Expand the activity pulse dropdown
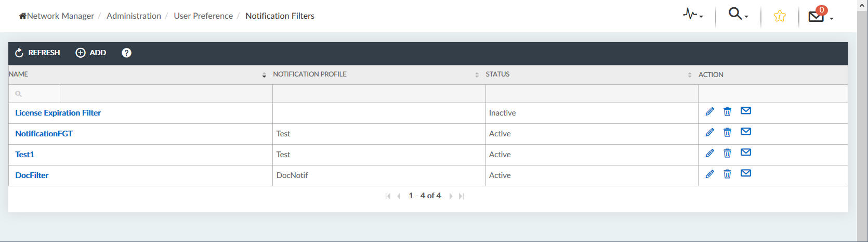 coord(693,14)
